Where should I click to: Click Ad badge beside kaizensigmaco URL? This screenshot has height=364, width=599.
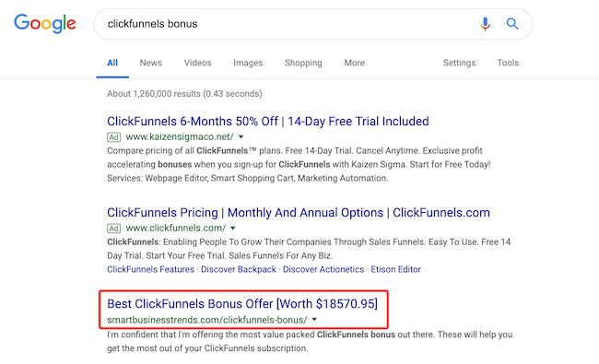pos(114,136)
